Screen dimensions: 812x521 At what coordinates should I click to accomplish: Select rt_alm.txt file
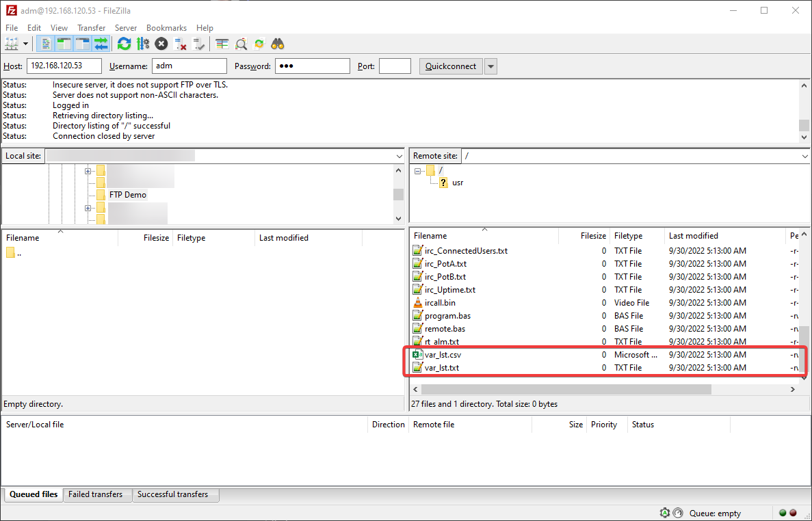click(442, 341)
